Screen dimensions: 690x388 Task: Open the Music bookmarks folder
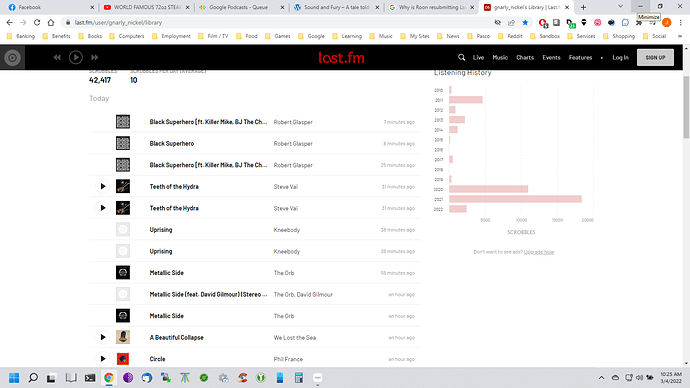(381, 36)
